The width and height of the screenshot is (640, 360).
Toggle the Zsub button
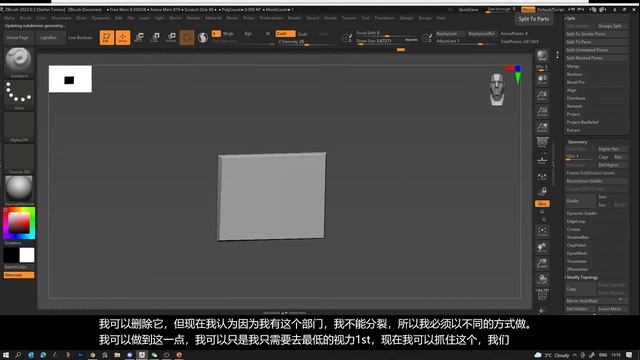click(x=302, y=34)
